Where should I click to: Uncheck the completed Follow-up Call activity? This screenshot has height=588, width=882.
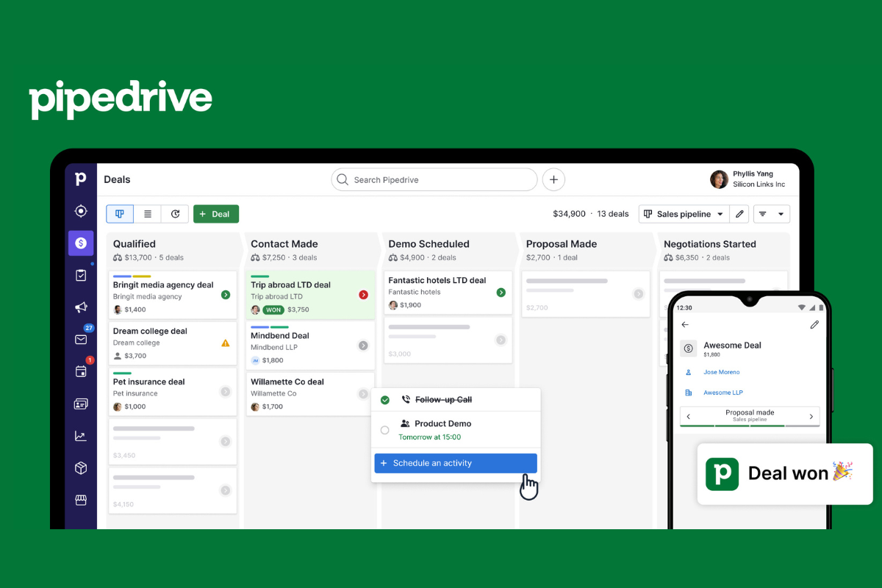point(384,400)
